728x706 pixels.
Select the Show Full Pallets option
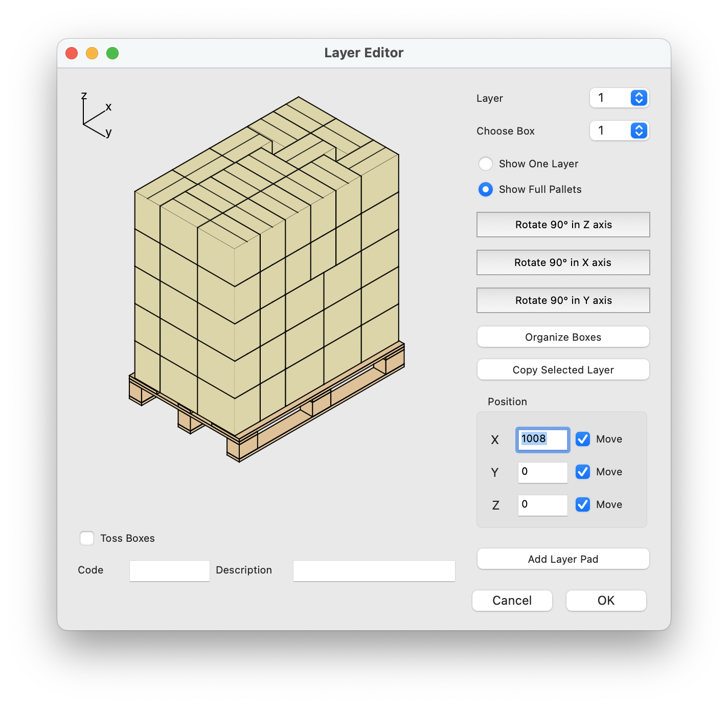click(485, 189)
